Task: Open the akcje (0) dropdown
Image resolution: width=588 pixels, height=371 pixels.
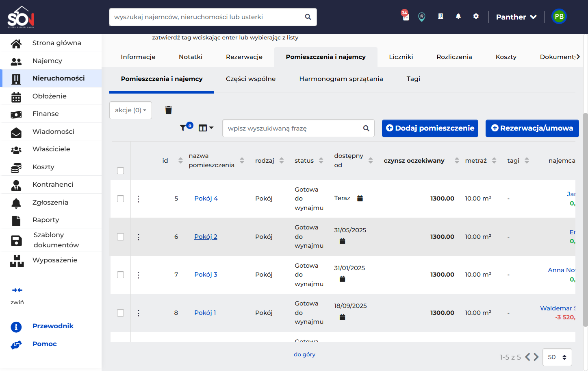Action: 130,110
